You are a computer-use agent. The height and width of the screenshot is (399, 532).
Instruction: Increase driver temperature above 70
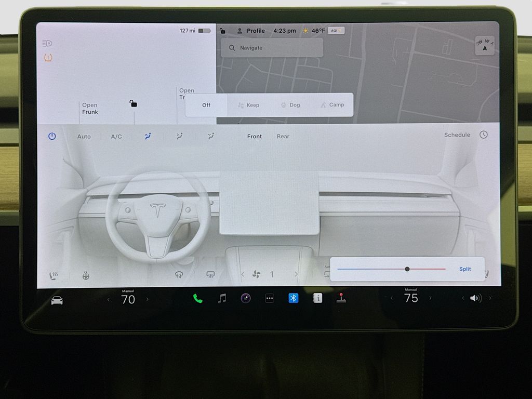click(x=148, y=299)
